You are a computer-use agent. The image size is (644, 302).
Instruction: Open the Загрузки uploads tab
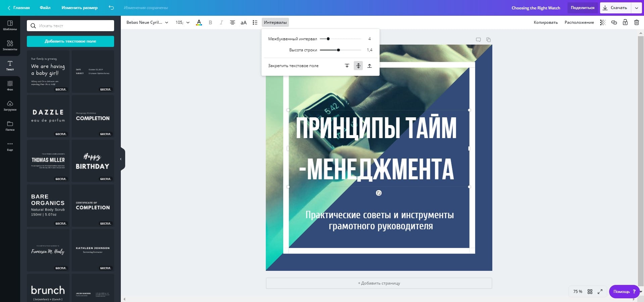pyautogui.click(x=10, y=106)
